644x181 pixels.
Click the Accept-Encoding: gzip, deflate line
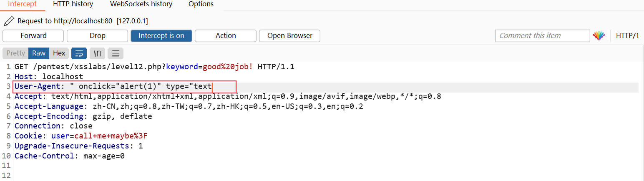[83, 116]
